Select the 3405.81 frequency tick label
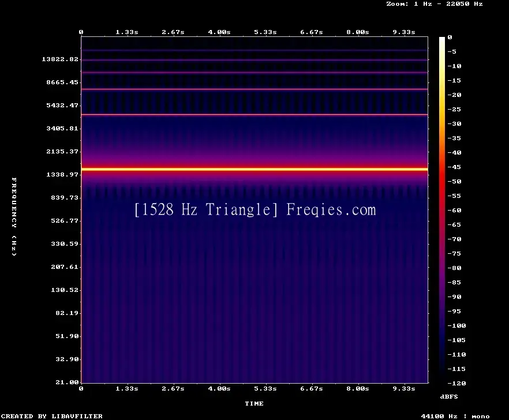Image resolution: width=509 pixels, height=420 pixels. click(62, 128)
